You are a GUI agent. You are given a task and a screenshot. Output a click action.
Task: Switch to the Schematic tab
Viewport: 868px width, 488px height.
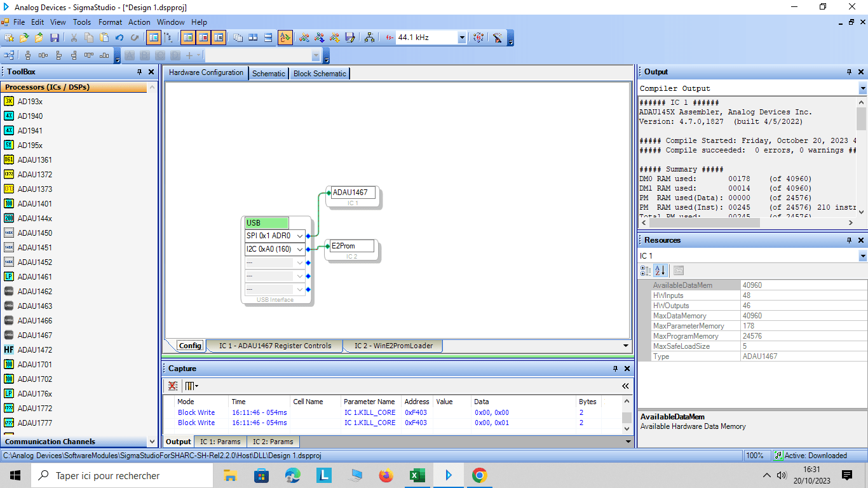click(x=269, y=74)
